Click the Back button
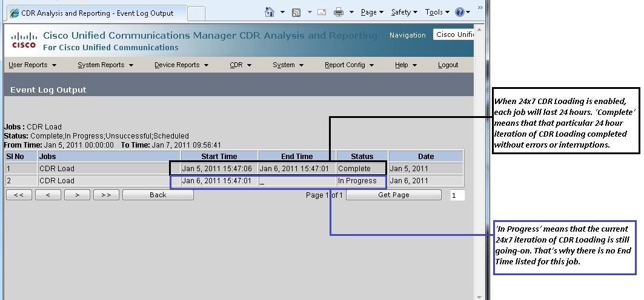The image size is (644, 300). click(158, 195)
